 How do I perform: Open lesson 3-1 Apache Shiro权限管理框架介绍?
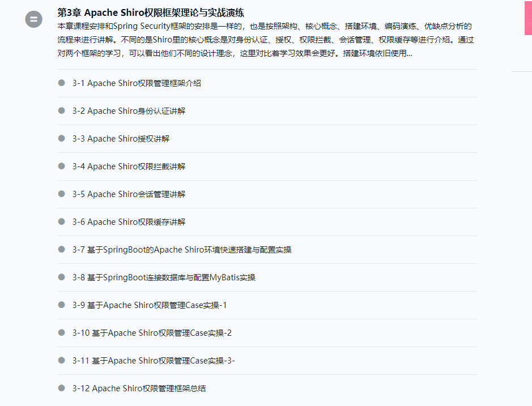[137, 83]
